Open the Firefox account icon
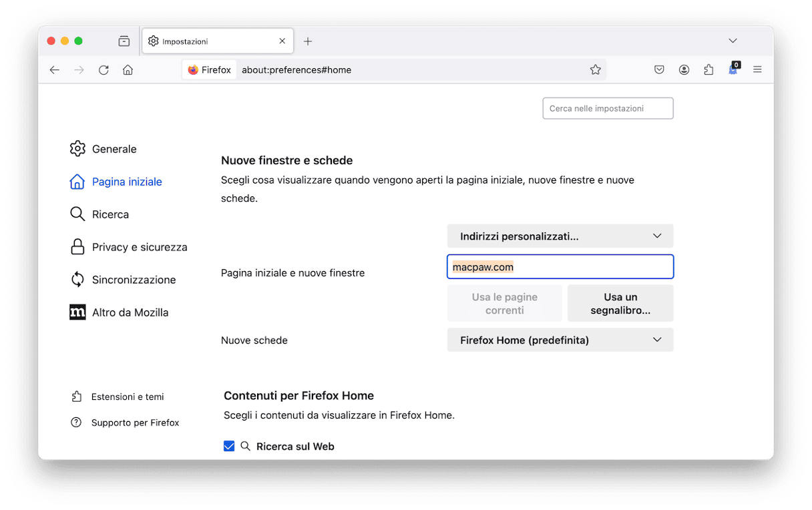The image size is (812, 510). [x=684, y=69]
